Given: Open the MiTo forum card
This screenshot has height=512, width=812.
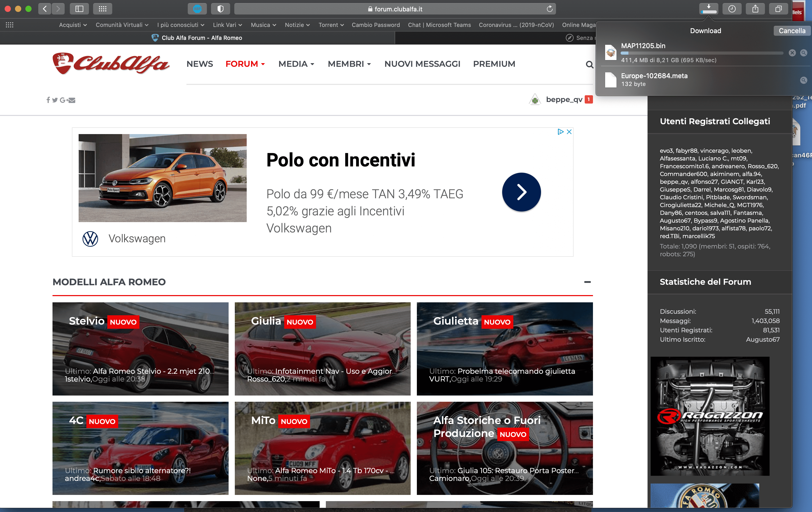Looking at the screenshot, I should point(322,448).
